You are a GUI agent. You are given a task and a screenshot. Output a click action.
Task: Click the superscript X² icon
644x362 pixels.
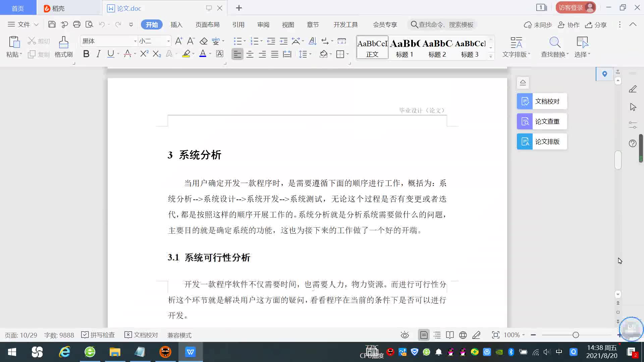coord(144,54)
